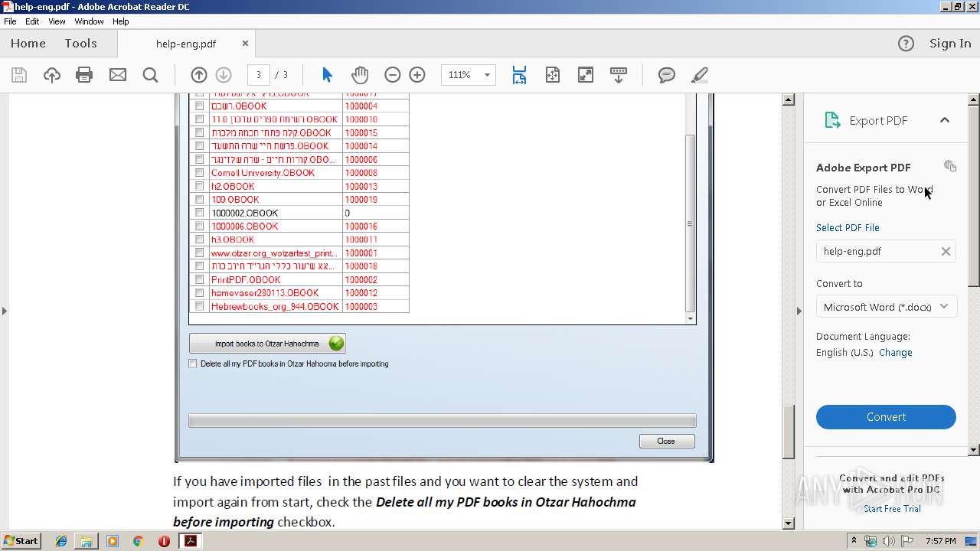
Task: Click the document vertical scrollbar thumb
Action: pyautogui.click(x=788, y=432)
